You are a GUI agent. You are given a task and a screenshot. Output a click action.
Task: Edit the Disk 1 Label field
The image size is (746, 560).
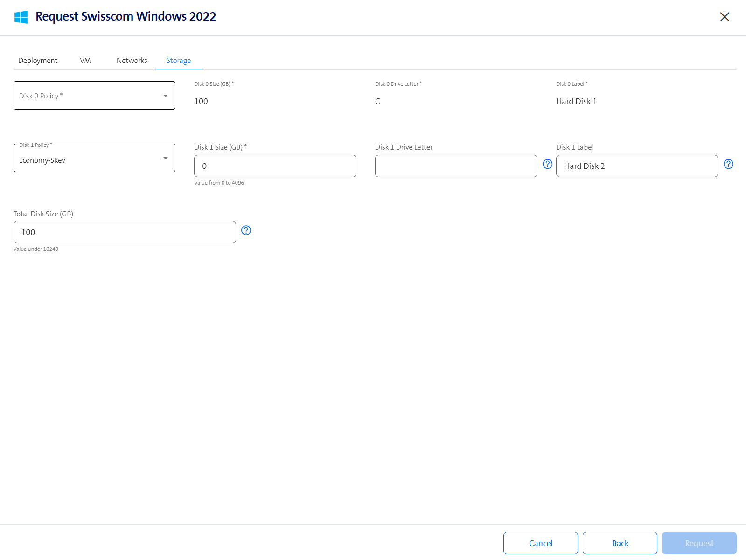point(637,166)
